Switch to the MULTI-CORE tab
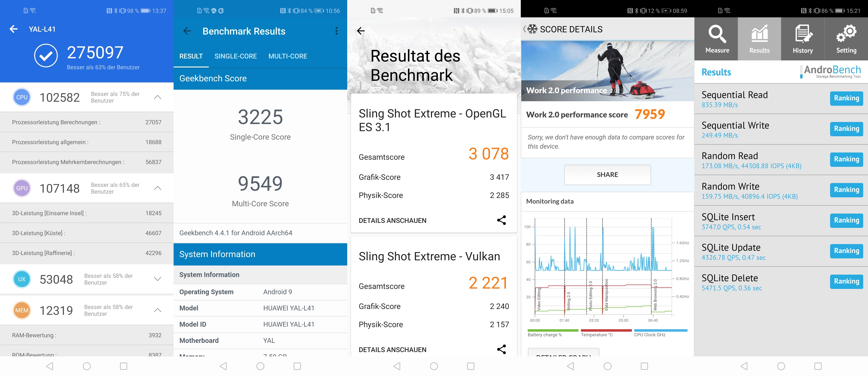Screen dimensions: 868x376 pyautogui.click(x=288, y=56)
